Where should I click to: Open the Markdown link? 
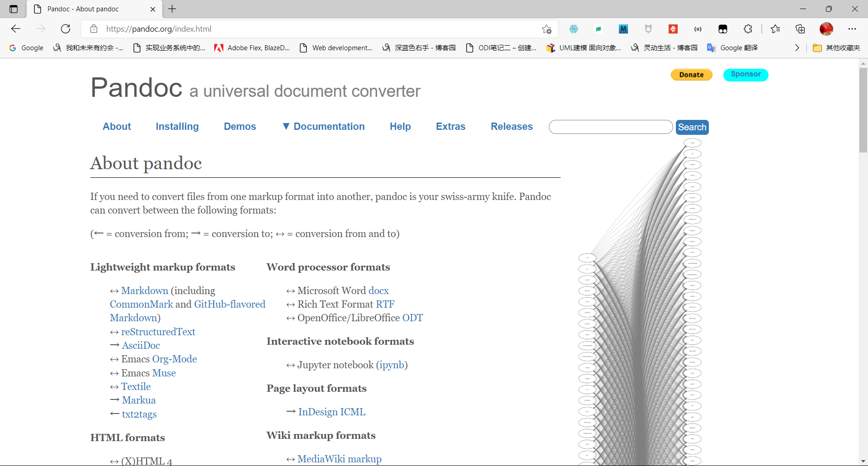145,290
